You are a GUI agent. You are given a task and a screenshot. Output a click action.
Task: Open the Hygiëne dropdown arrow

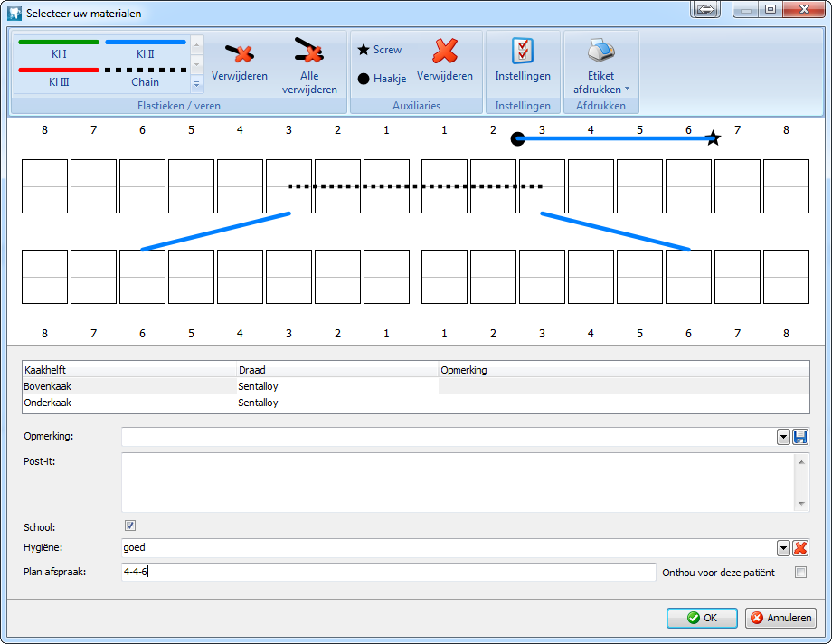point(783,548)
